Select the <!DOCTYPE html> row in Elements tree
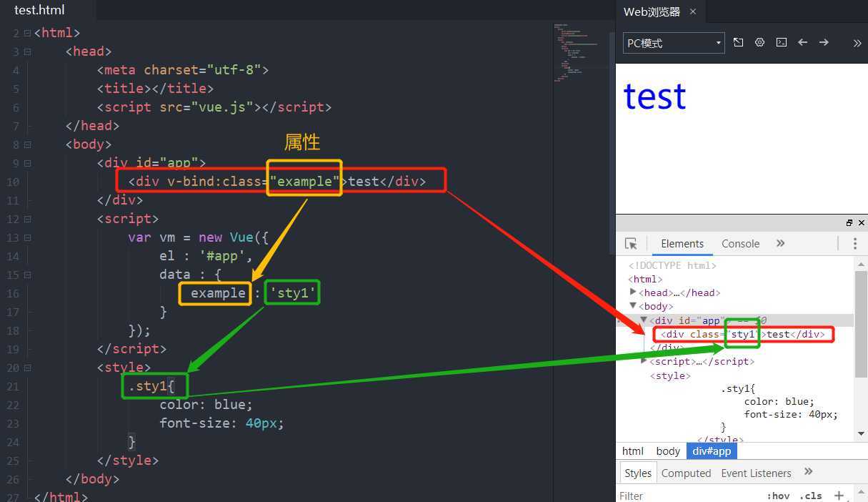This screenshot has height=502, width=868. [x=672, y=265]
